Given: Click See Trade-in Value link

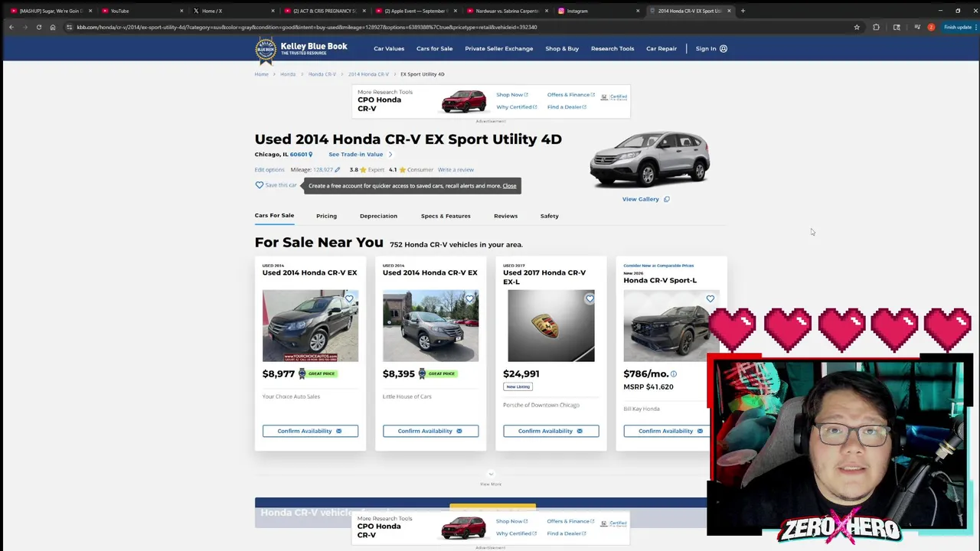Looking at the screenshot, I should point(356,155).
